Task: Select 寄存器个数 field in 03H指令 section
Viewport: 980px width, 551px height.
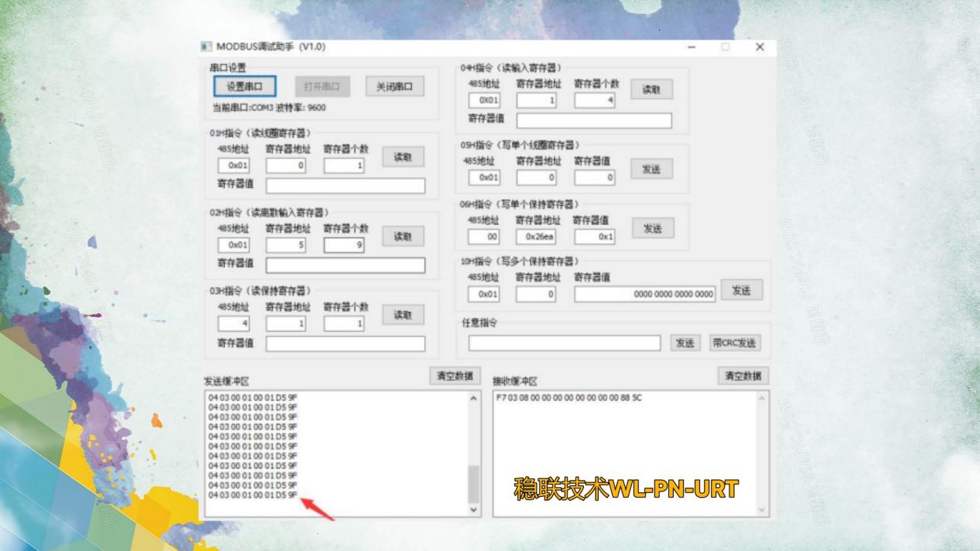Action: (x=344, y=324)
